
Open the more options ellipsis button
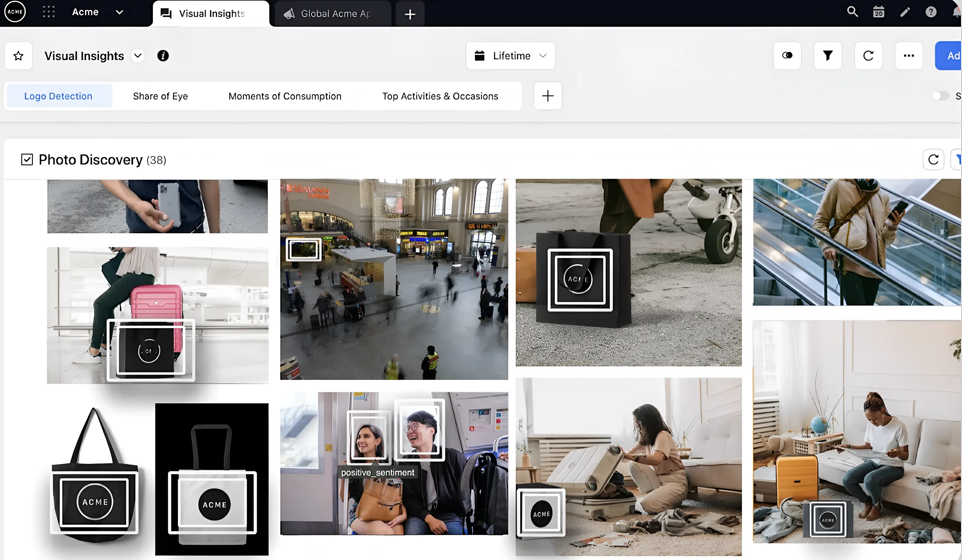(x=909, y=56)
